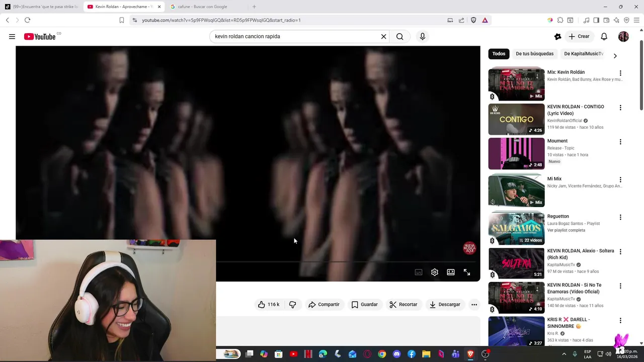Open options for Mix: Kevin Roldán
Image resolution: width=644 pixels, height=362 pixels.
[620, 73]
